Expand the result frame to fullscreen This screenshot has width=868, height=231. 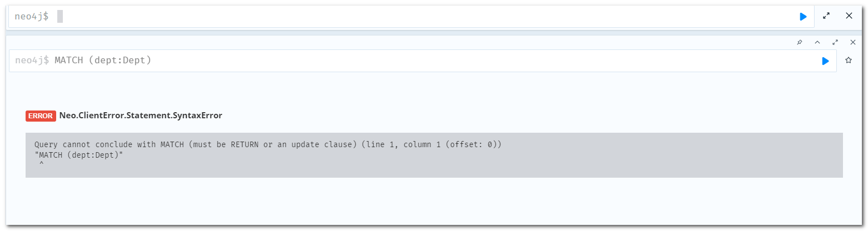tap(835, 42)
